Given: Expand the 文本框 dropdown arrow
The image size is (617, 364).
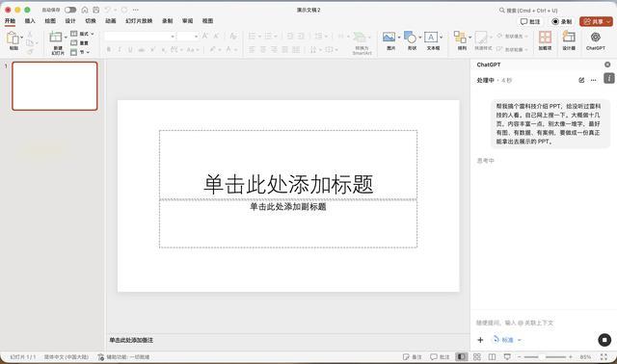Looking at the screenshot, I should (x=441, y=38).
